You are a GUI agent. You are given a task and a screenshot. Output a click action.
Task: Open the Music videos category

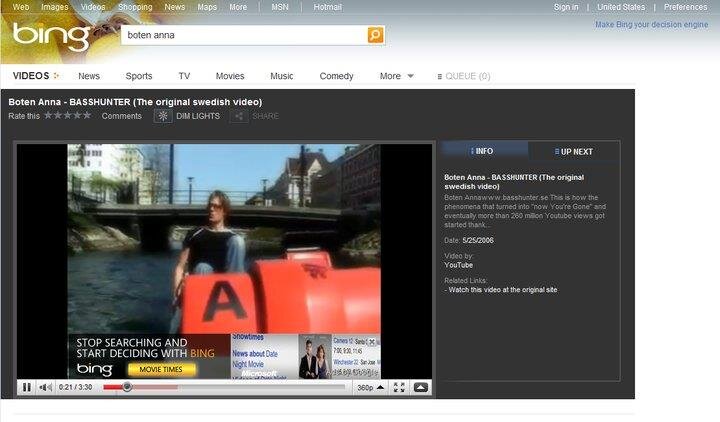point(281,76)
